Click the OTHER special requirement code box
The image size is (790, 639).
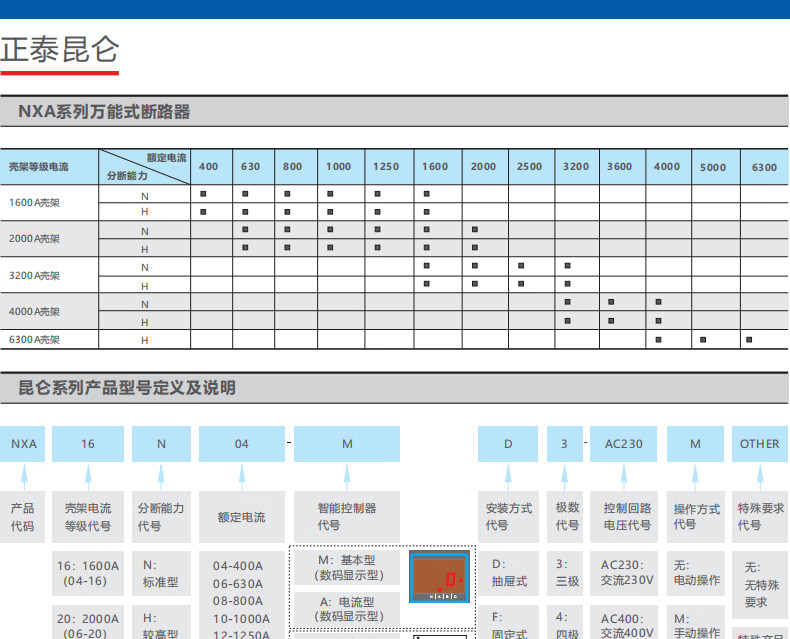[760, 444]
